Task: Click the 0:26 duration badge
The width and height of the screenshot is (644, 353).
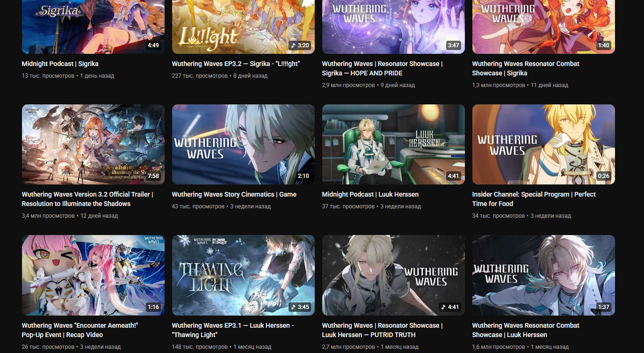Action: 604,176
